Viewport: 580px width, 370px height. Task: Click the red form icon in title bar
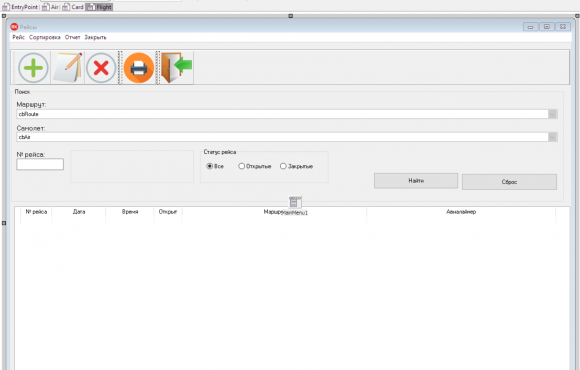14,27
